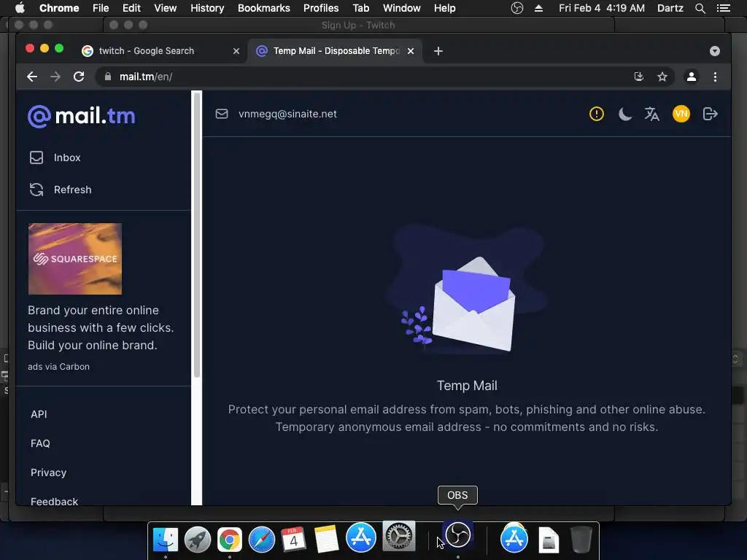747x560 pixels.
Task: Click the logout icon
Action: 710,114
